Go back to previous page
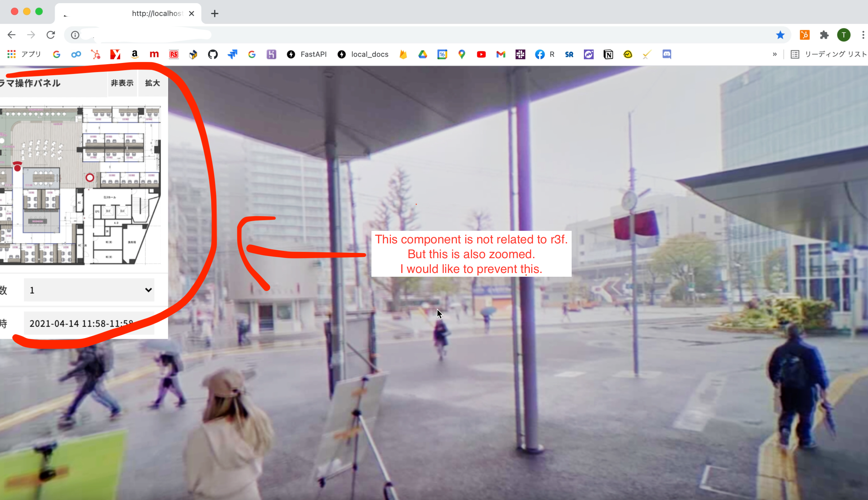 11,35
